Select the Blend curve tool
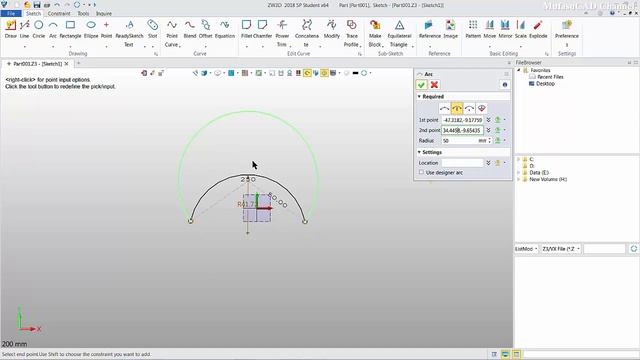This screenshot has width=640, height=360. coord(190,29)
